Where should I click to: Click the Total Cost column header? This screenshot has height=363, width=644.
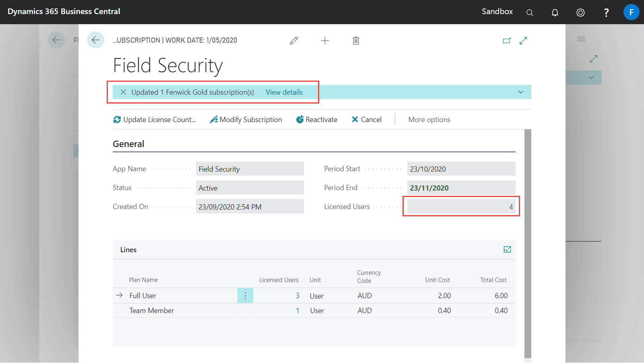(493, 280)
